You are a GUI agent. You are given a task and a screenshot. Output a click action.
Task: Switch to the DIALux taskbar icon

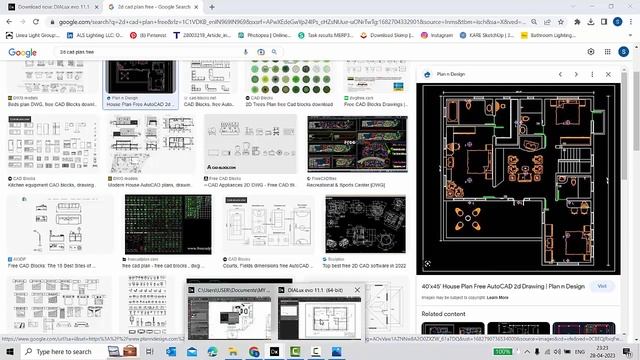pos(274,351)
